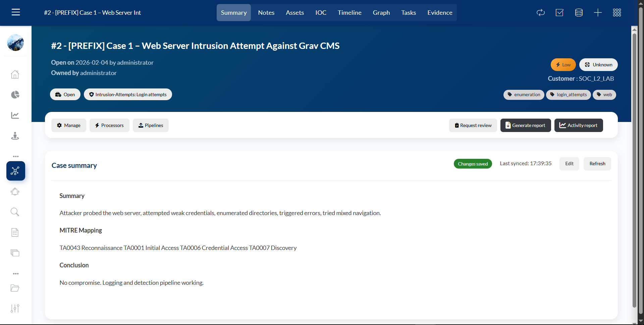Click the line chart sidebar icon
Image resolution: width=644 pixels, height=325 pixels.
click(x=15, y=115)
